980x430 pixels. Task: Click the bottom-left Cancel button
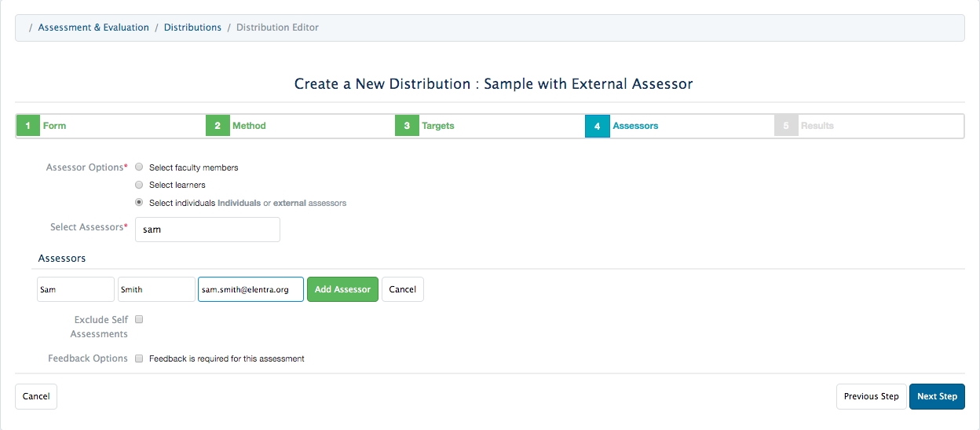coord(36,396)
